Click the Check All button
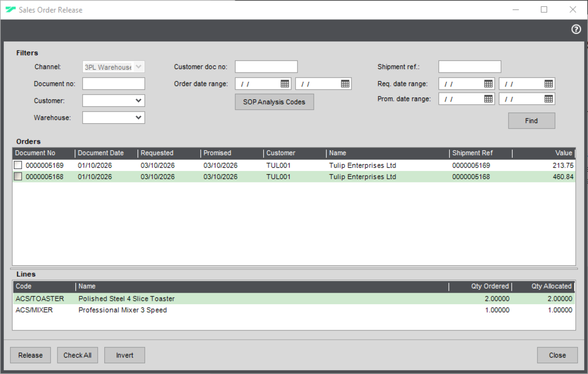The image size is (588, 374). (x=77, y=355)
